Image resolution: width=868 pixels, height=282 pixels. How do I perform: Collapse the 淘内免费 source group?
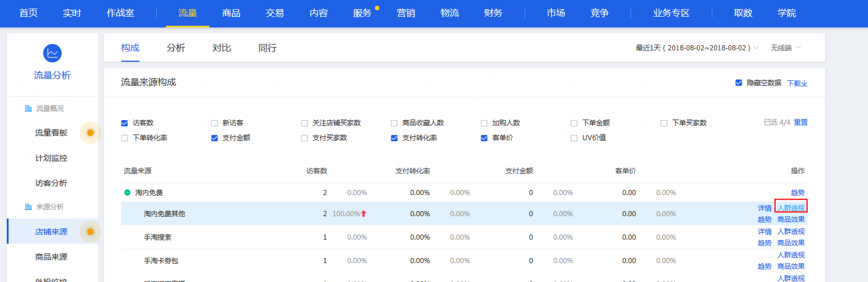click(128, 193)
